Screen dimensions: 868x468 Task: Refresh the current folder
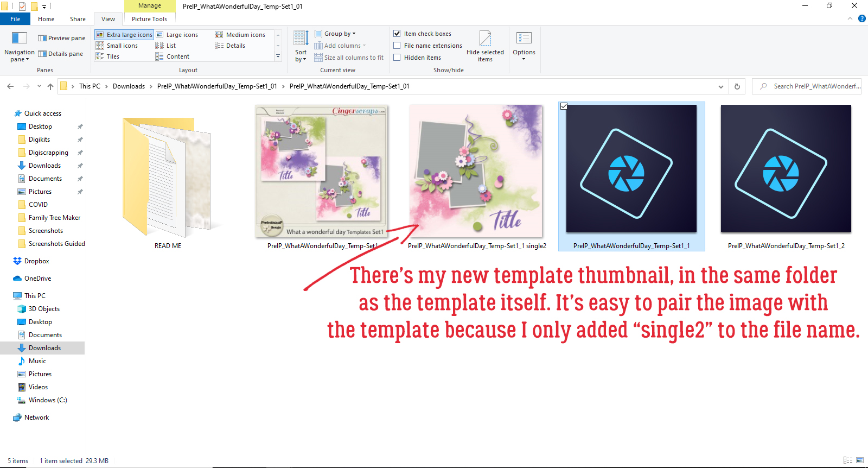click(737, 86)
